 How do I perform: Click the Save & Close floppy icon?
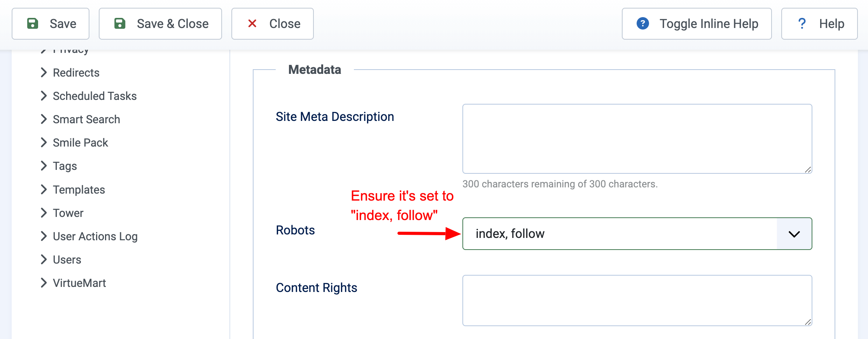click(x=120, y=23)
